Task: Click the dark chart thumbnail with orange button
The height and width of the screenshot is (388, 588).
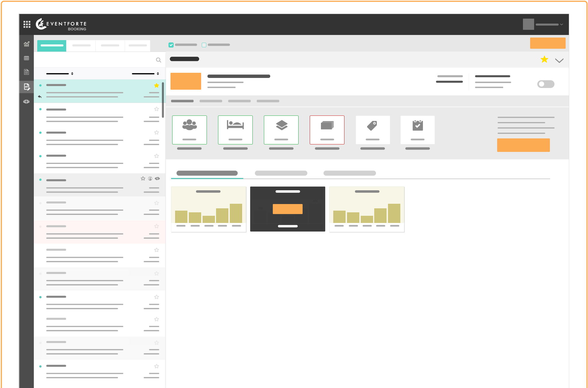Action: tap(287, 209)
